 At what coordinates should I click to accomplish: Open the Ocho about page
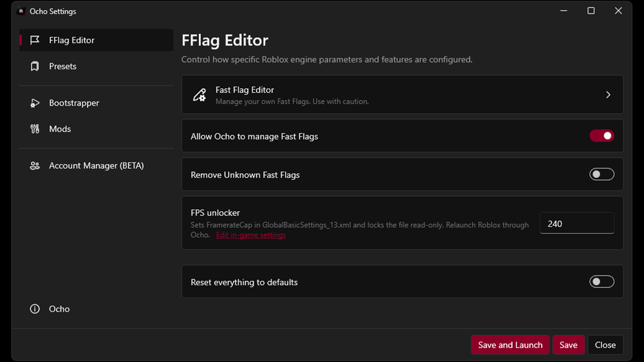(x=96, y=309)
